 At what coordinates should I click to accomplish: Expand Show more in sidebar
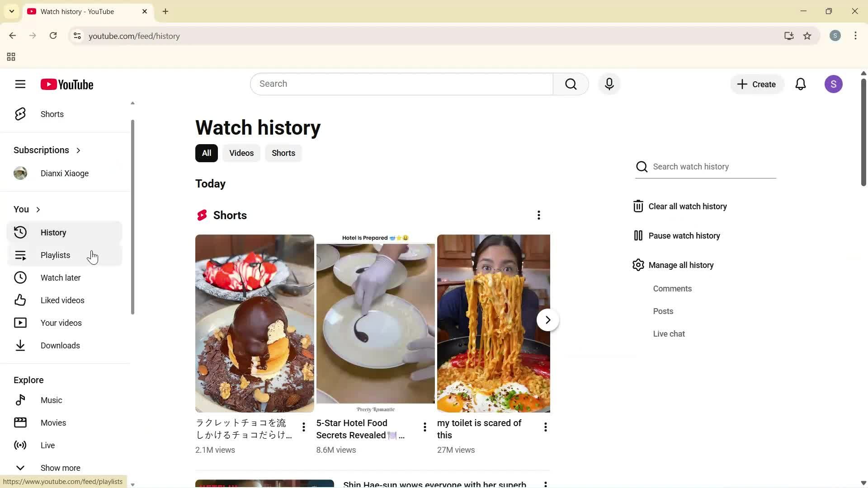click(x=60, y=468)
